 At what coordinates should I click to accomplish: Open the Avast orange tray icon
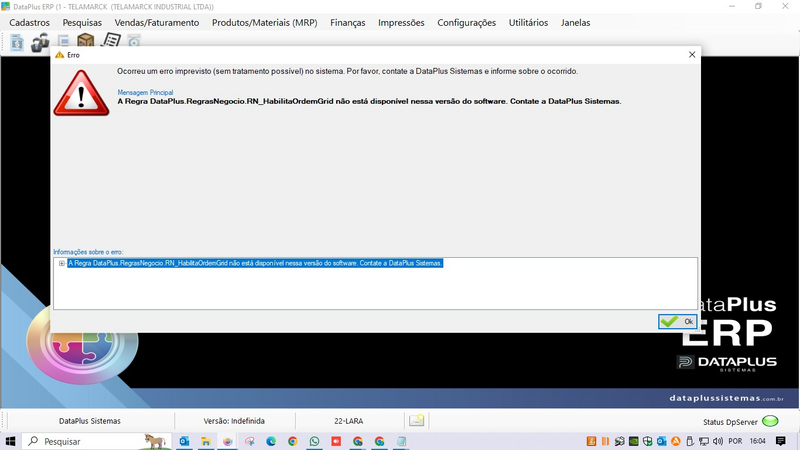pos(676,441)
